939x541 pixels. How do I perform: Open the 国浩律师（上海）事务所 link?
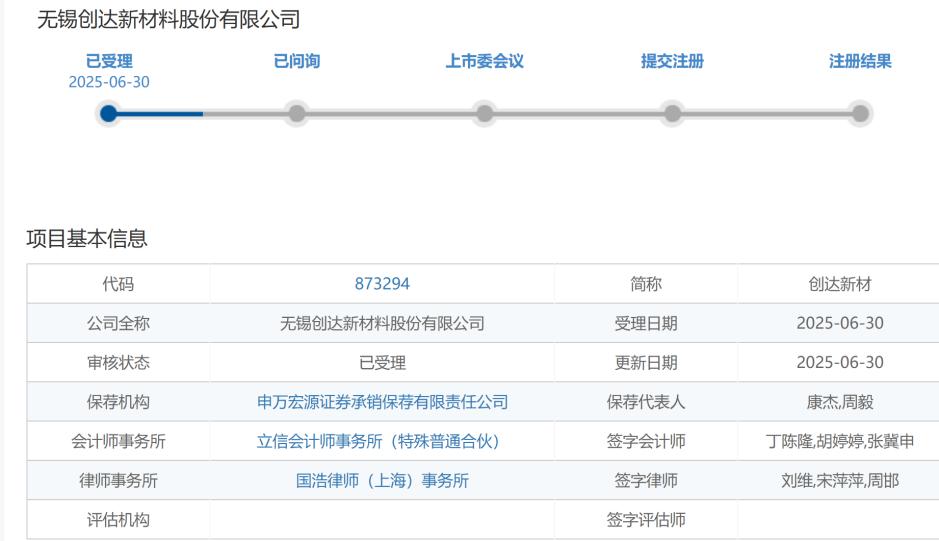point(382,480)
